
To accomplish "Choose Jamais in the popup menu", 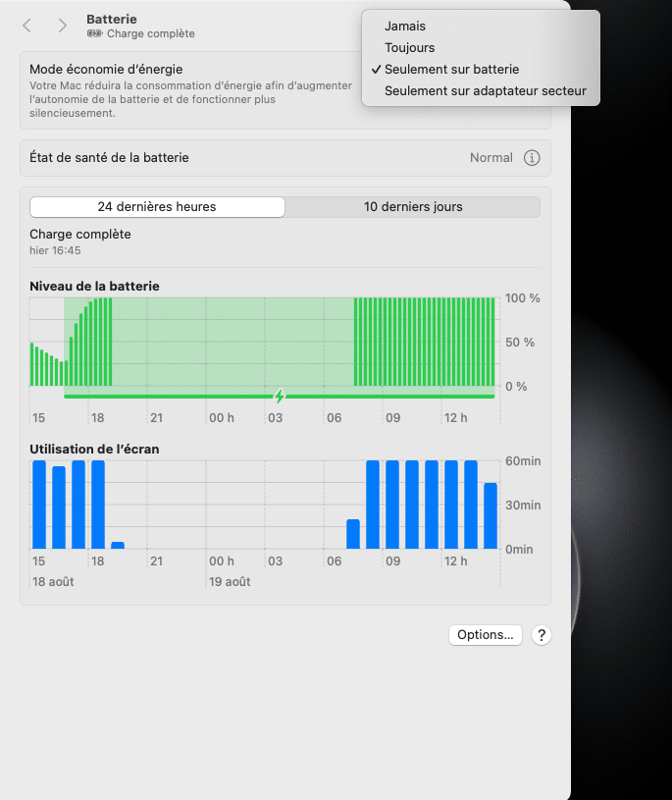I will click(x=405, y=27).
